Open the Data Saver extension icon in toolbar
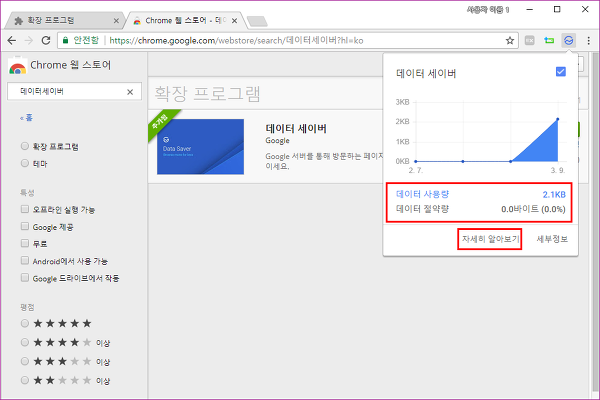 coord(569,40)
